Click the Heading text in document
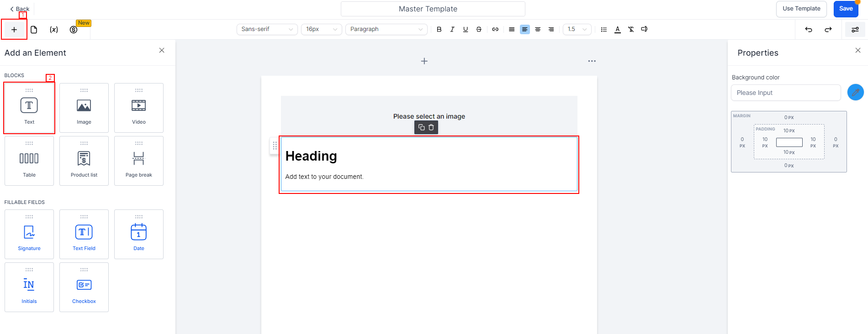Viewport: 868px width, 334px height. pyautogui.click(x=311, y=156)
